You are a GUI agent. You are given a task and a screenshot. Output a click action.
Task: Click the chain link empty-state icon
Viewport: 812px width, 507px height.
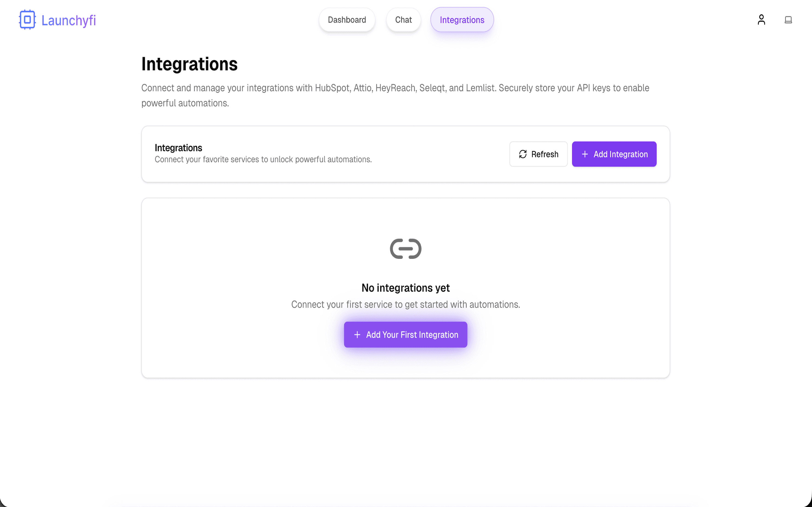pyautogui.click(x=406, y=249)
